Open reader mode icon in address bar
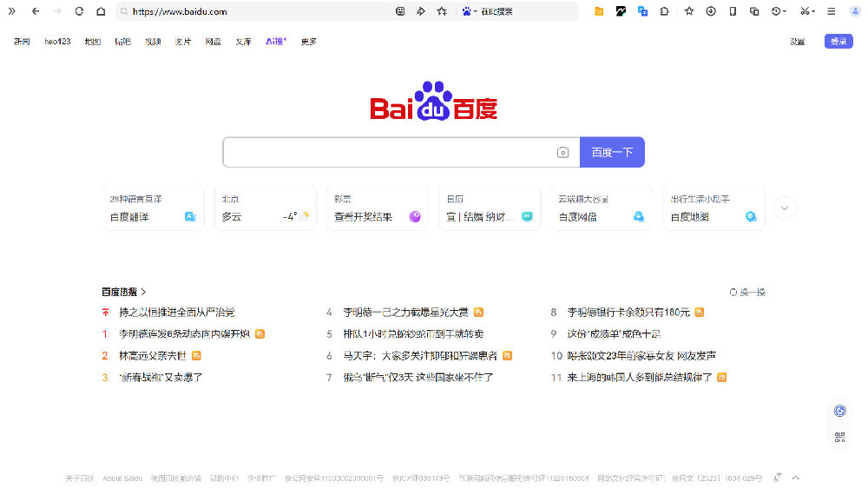Screen dimensions: 868x488 point(400,11)
